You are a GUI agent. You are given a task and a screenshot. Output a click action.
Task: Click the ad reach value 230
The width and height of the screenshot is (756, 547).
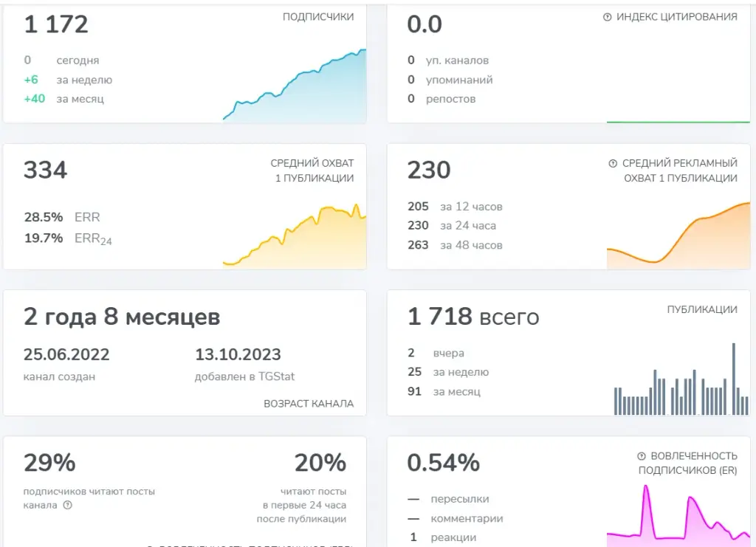(x=429, y=170)
